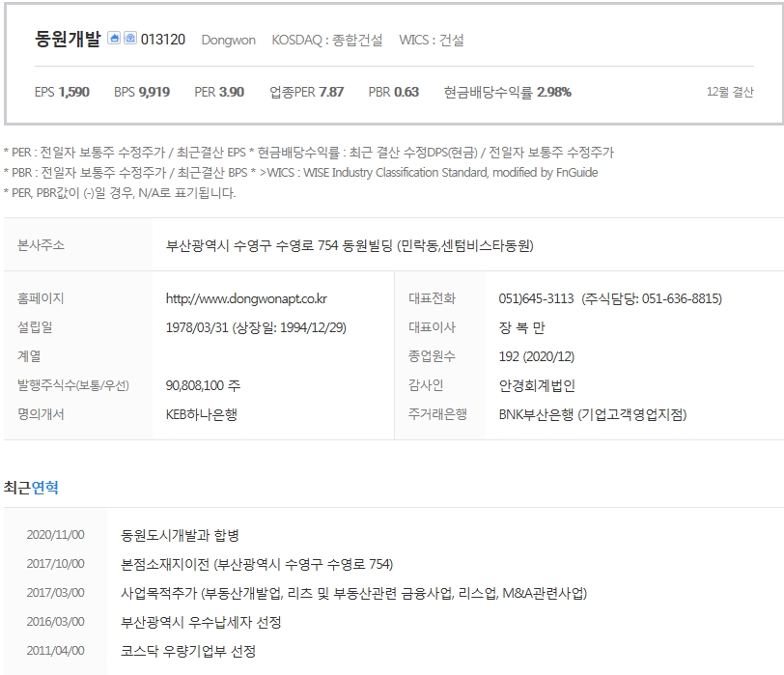The height and width of the screenshot is (675, 784).
Task: Click the KOSDAQ : 종합건설 classification
Action: click(x=327, y=40)
